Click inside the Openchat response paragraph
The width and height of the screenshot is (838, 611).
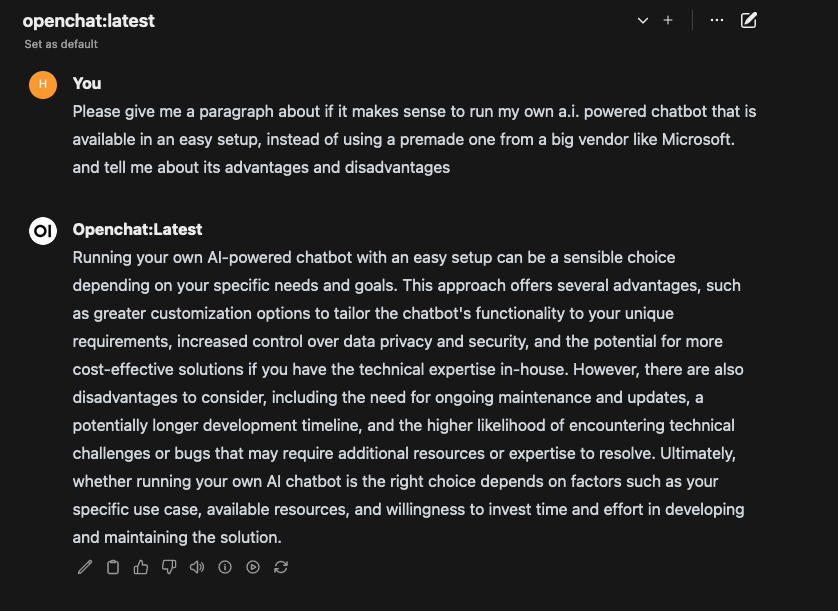(400, 397)
